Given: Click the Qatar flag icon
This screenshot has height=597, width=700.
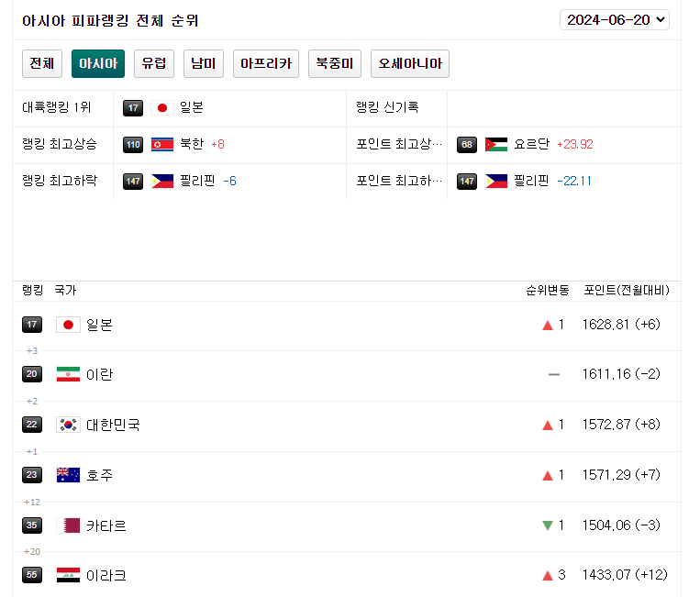Looking at the screenshot, I should pos(68,525).
